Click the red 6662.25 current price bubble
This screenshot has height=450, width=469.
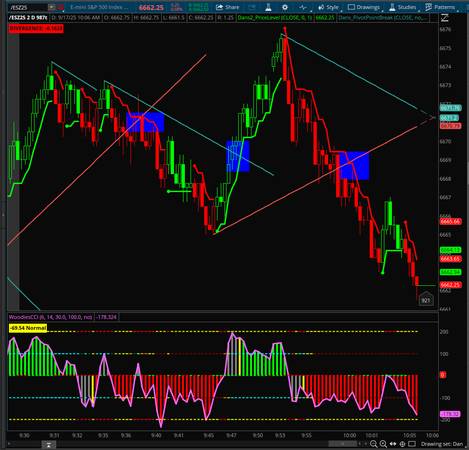[450, 285]
